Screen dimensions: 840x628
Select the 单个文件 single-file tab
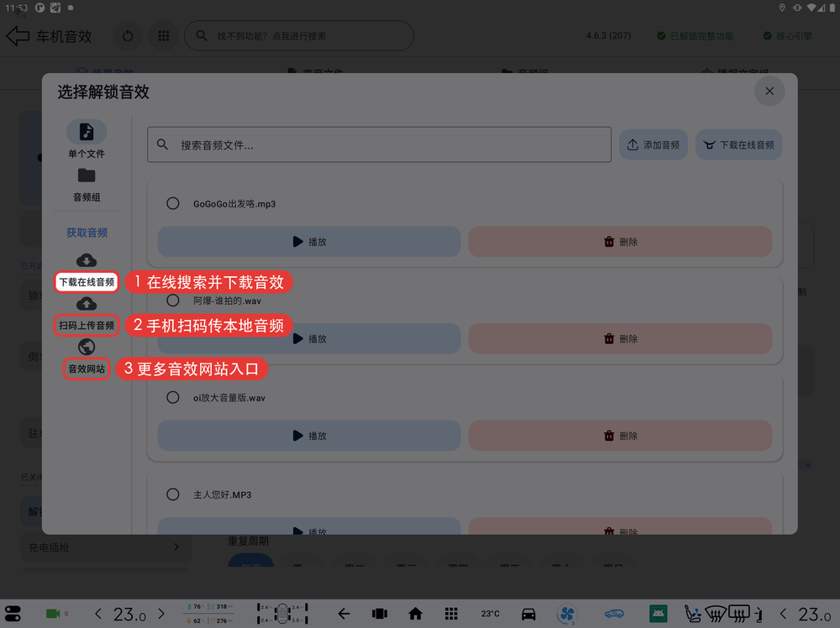pyautogui.click(x=87, y=139)
